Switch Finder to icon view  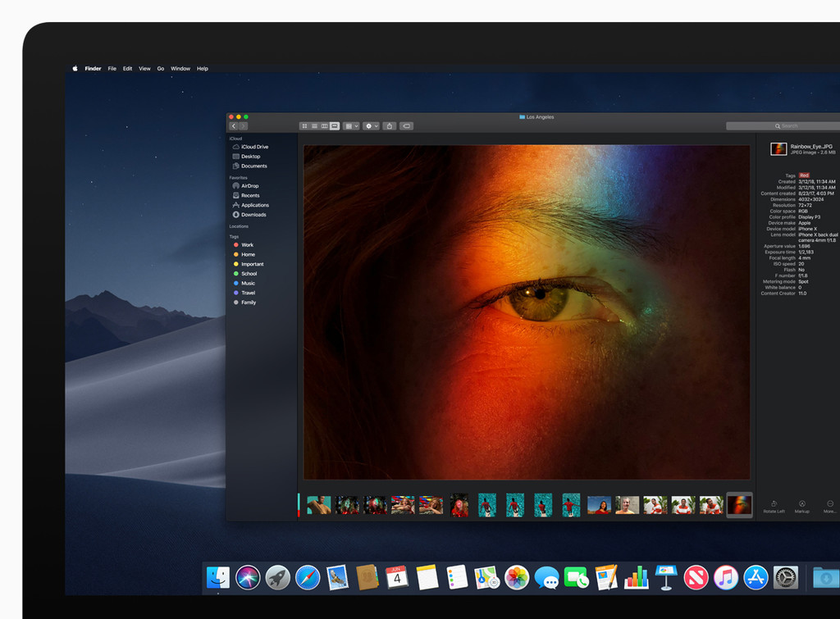click(x=305, y=126)
